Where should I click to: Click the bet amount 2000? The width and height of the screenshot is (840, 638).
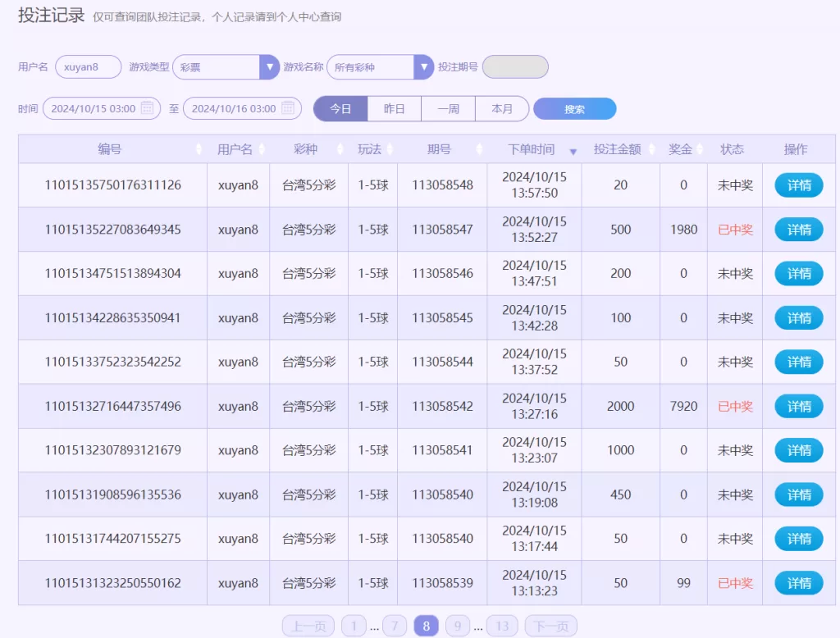(x=620, y=407)
